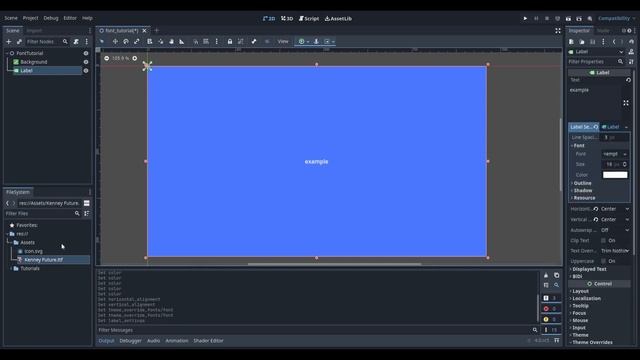Open the Editor menu
The height and width of the screenshot is (360, 640).
click(70, 18)
